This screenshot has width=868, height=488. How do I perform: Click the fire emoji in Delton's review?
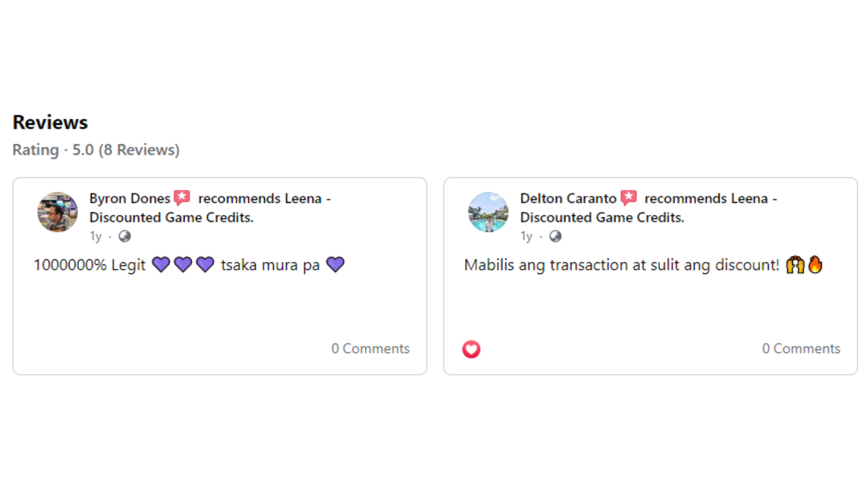point(815,265)
